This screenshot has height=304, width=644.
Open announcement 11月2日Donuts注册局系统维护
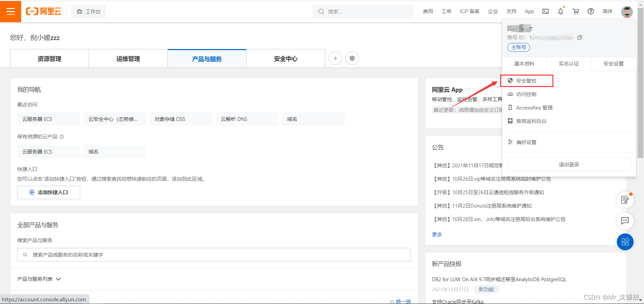[482, 206]
